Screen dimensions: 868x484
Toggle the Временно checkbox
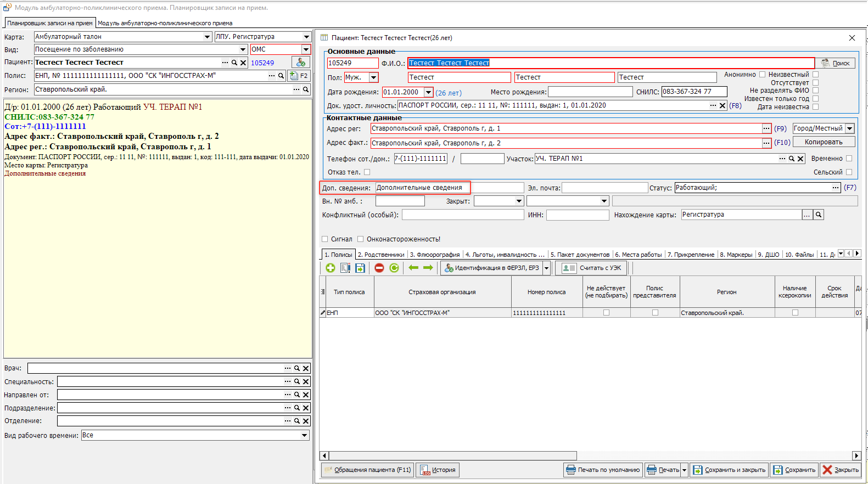point(849,159)
